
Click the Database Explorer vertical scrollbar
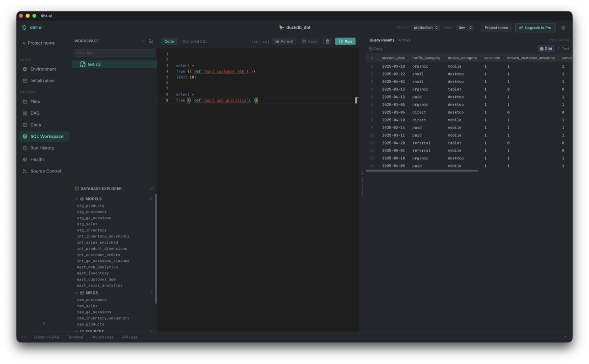point(156,249)
